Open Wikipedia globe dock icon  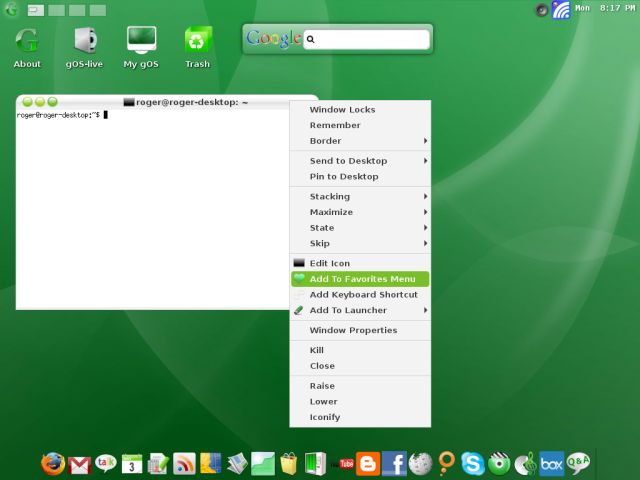tap(420, 464)
